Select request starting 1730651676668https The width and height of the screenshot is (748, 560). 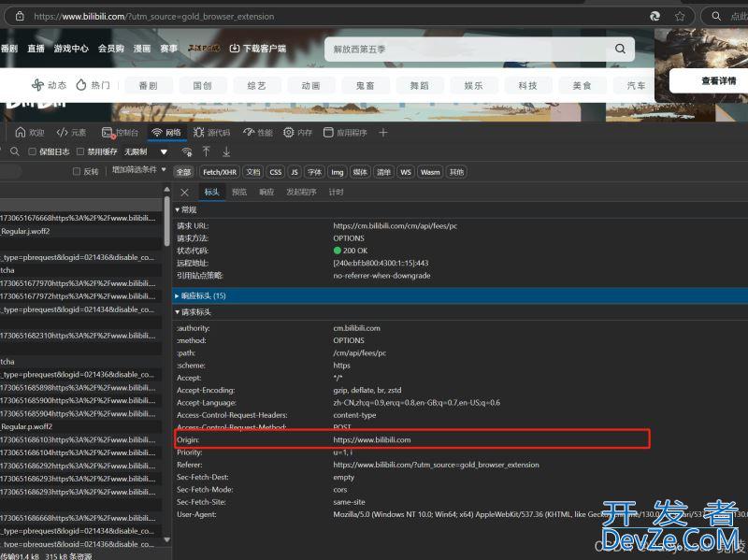[x=80, y=218]
